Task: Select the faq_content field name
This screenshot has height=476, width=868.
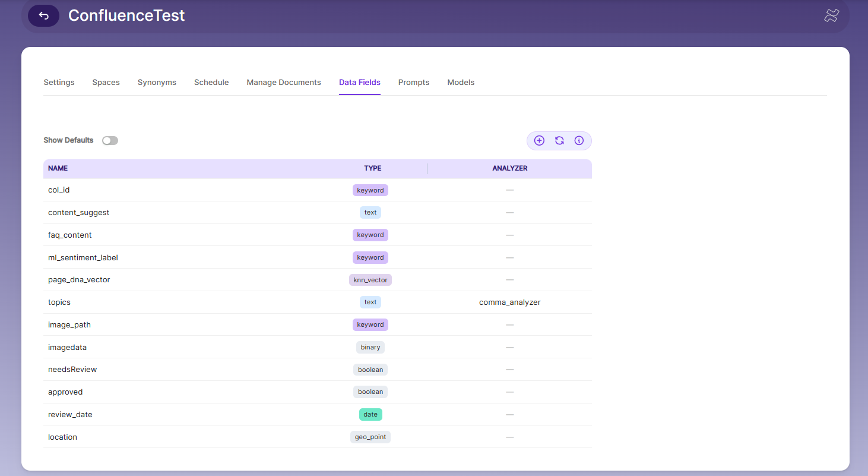Action: (70, 235)
